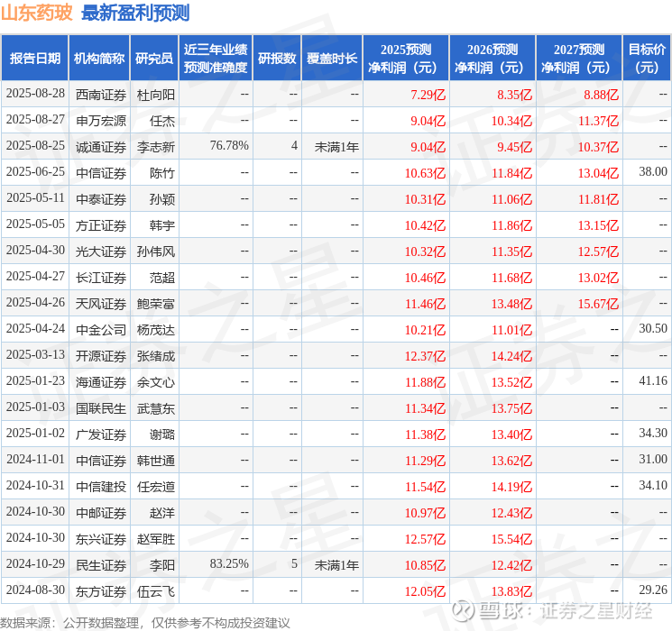Click the 15.54亿 forecast value
Image resolution: width=672 pixels, height=631 pixels.
point(511,539)
